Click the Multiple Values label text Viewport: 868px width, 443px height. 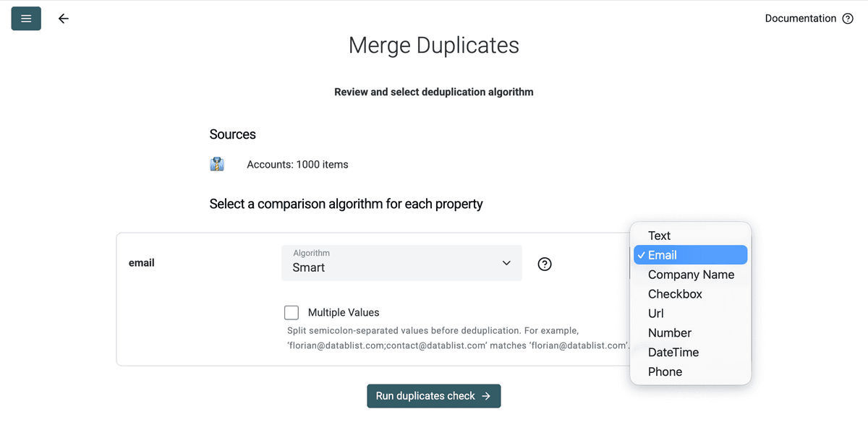point(344,313)
